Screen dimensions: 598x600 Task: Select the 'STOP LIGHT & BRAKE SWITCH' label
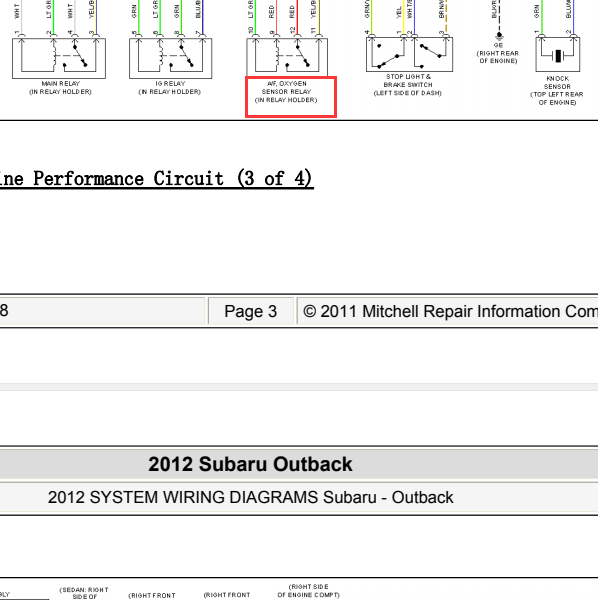[408, 81]
